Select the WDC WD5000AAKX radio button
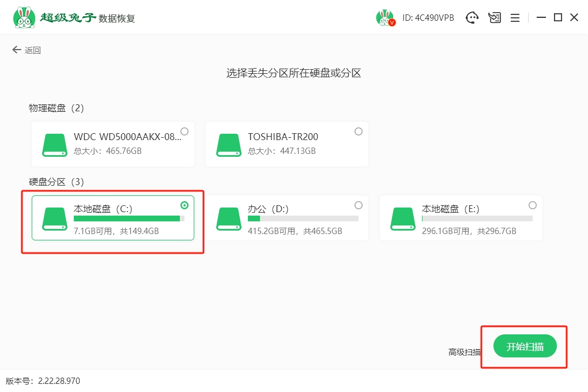The image size is (588, 392). [184, 131]
